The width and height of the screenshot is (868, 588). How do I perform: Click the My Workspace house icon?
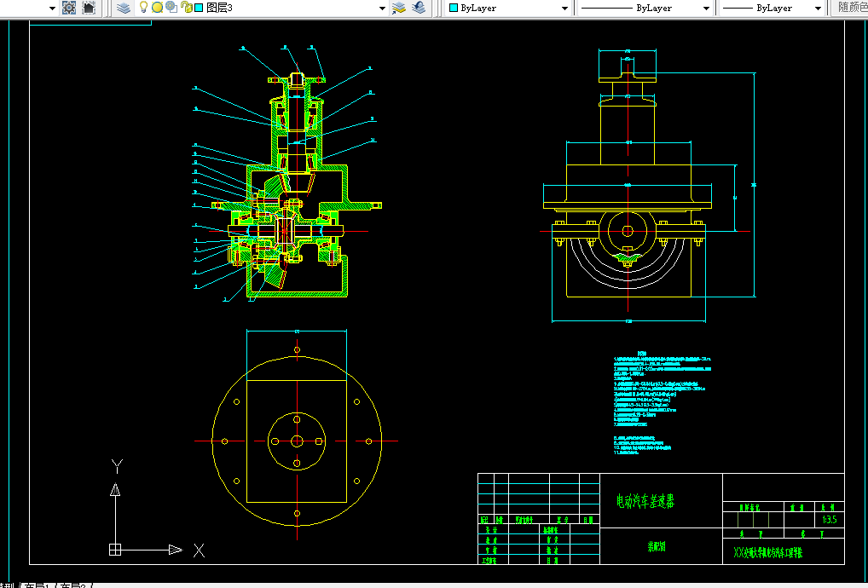click(x=89, y=8)
